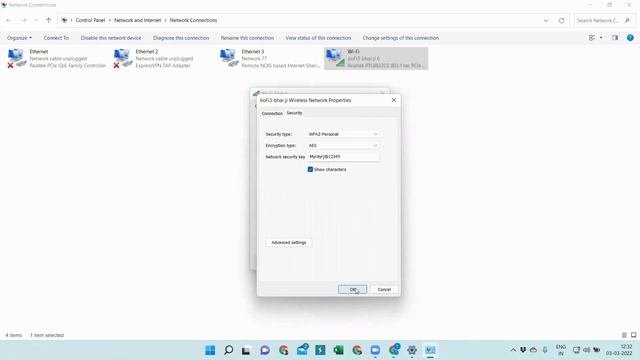Image resolution: width=640 pixels, height=360 pixels.
Task: Refresh the Network Connections address bar
Action: [562, 20]
